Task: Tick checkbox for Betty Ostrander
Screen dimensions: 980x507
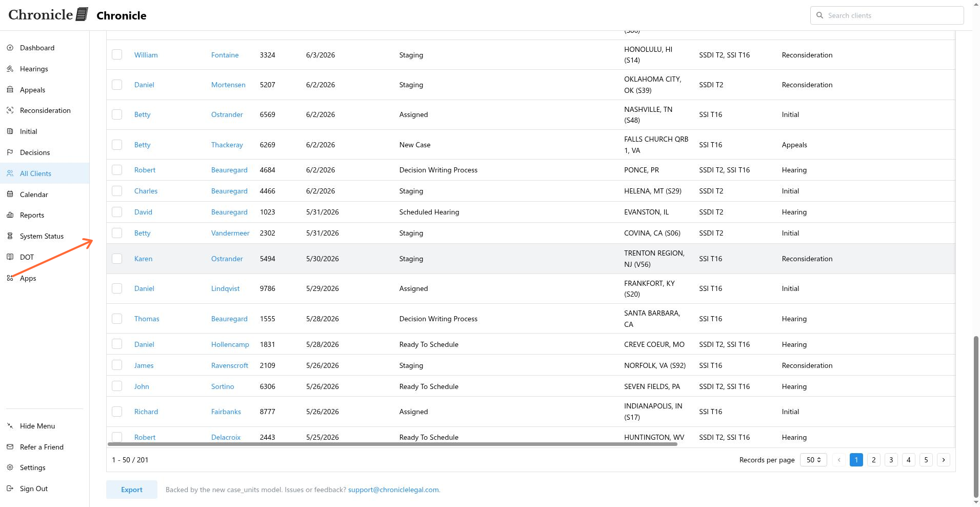Action: (x=117, y=114)
